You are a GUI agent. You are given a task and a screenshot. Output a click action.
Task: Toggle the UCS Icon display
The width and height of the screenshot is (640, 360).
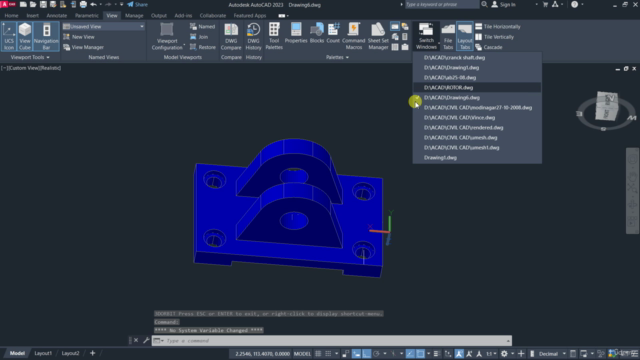(x=9, y=36)
